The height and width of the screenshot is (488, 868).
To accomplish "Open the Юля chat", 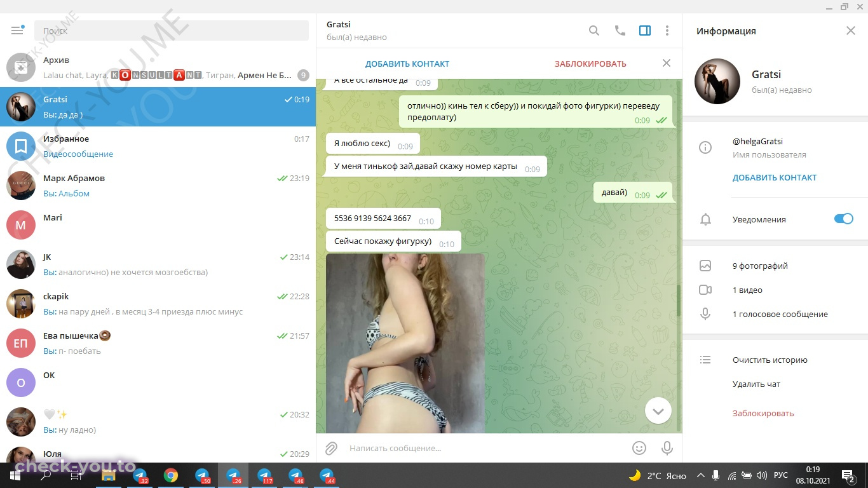I will pyautogui.click(x=158, y=452).
